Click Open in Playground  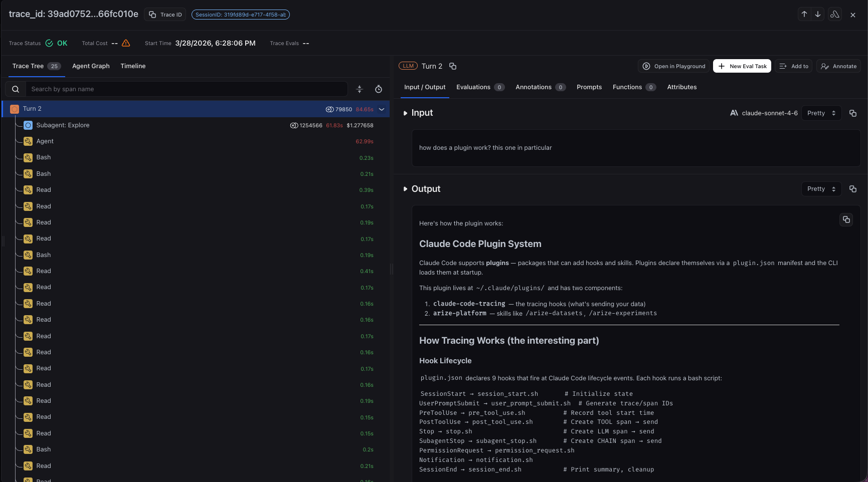[x=674, y=66]
